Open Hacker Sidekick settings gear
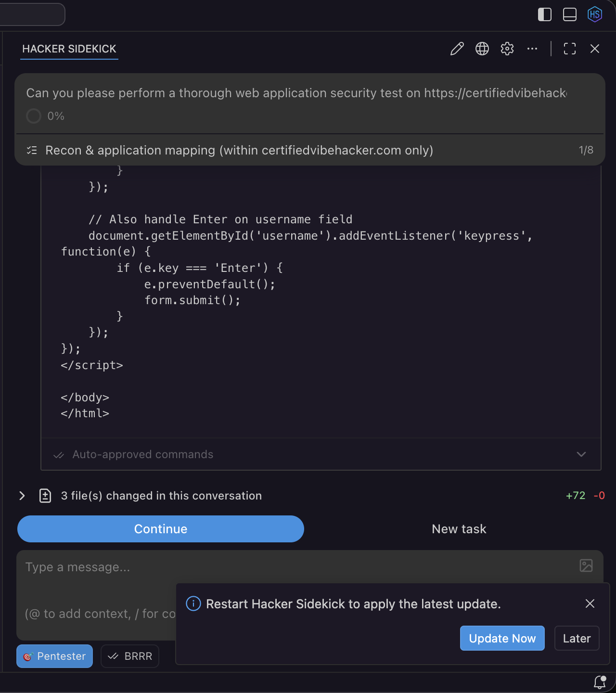Screen dimensions: 616x693 [x=507, y=49]
